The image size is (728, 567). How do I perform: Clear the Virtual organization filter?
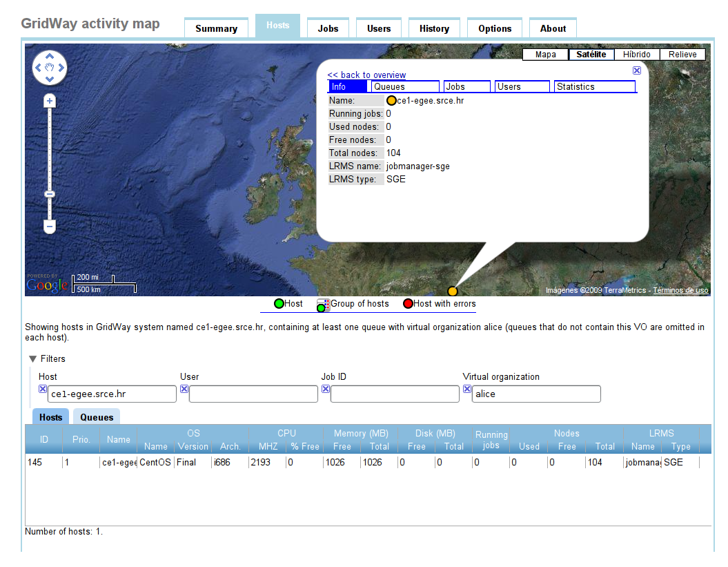tap(467, 389)
